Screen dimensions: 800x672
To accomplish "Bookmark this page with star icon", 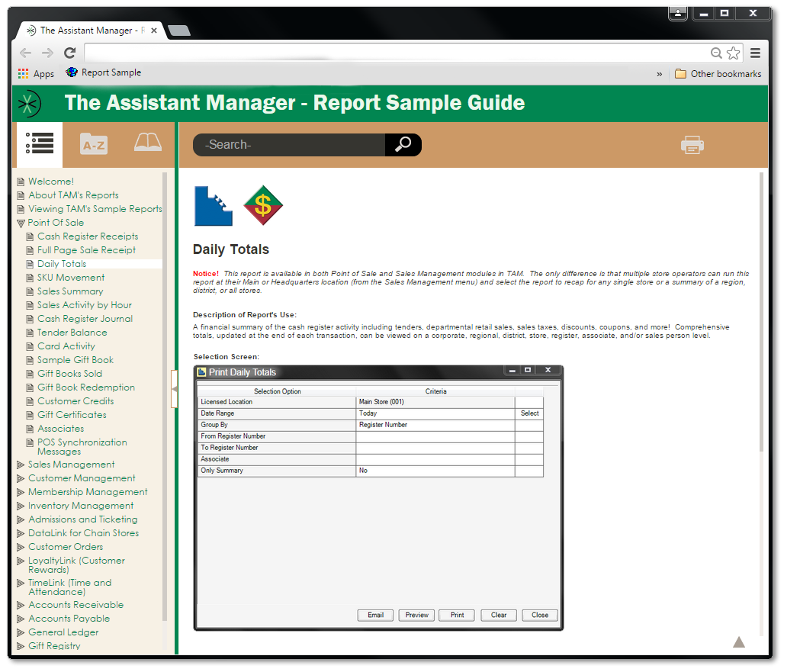I will (733, 53).
